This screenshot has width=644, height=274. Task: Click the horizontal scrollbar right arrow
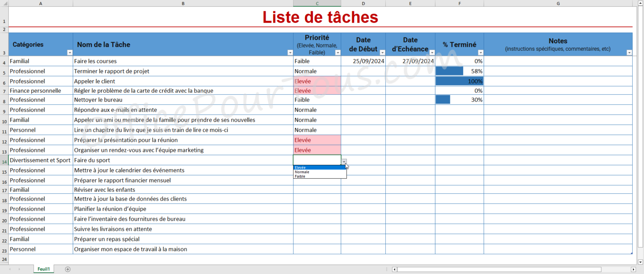point(633,269)
